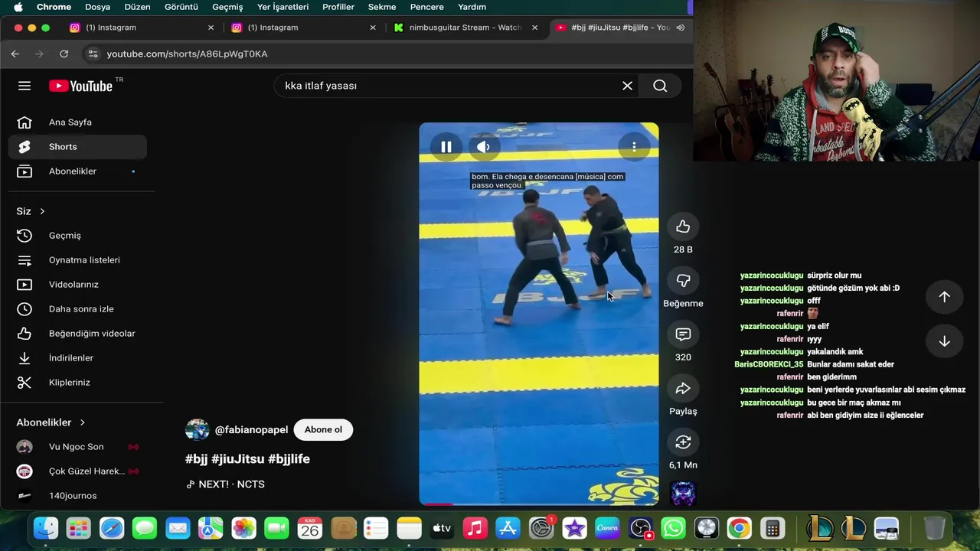This screenshot has height=551, width=980.
Task: Open the YouTube hamburger guide menu
Action: tap(24, 86)
